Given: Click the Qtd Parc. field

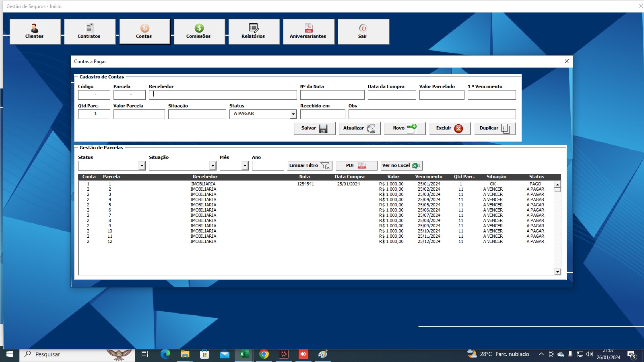Looking at the screenshot, I should click(94, 114).
